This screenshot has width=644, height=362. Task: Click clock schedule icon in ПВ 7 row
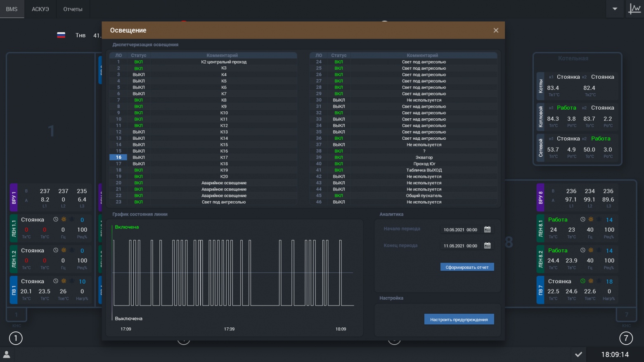[583, 281]
